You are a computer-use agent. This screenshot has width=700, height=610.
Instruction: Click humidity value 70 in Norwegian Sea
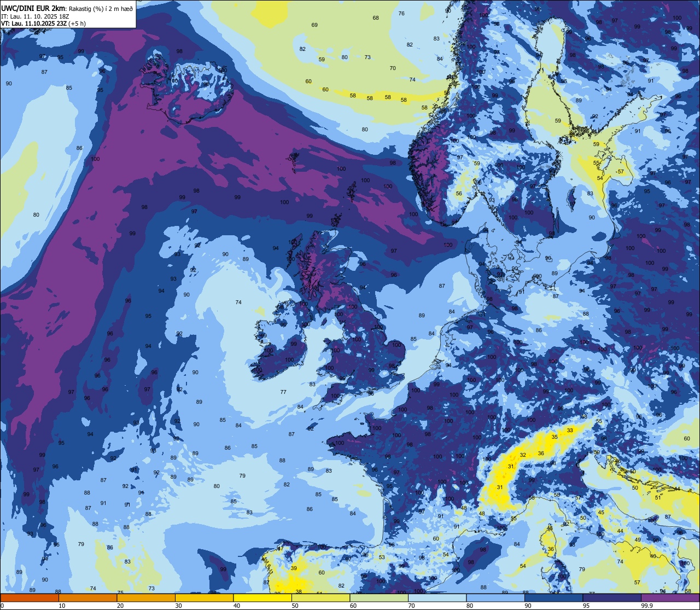pyautogui.click(x=393, y=68)
